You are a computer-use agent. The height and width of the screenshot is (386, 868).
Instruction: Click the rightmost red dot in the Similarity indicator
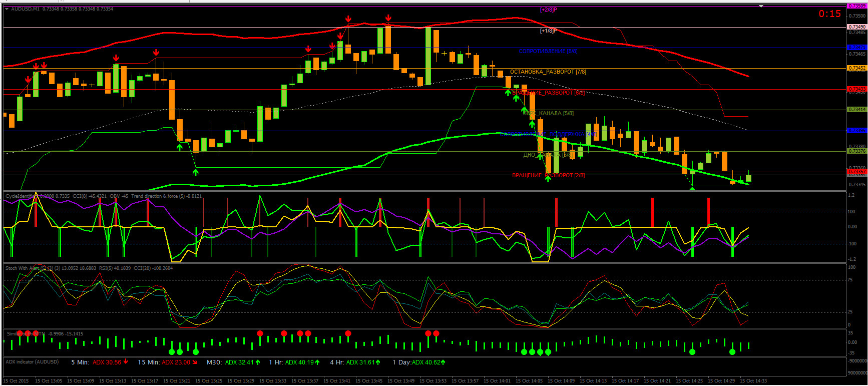436,333
